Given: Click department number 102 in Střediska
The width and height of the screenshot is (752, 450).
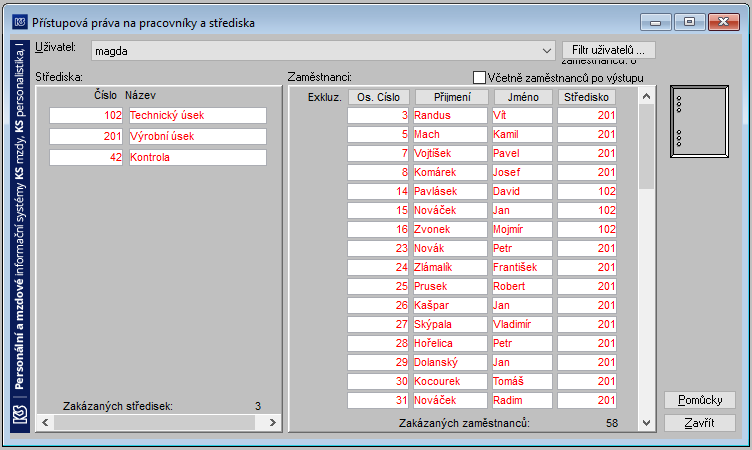Looking at the screenshot, I should [x=86, y=115].
